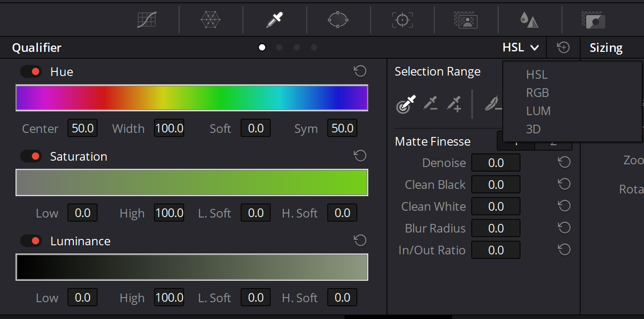The width and height of the screenshot is (644, 319).
Task: Disable the Hue qualifier toggle
Action: pyautogui.click(x=31, y=72)
